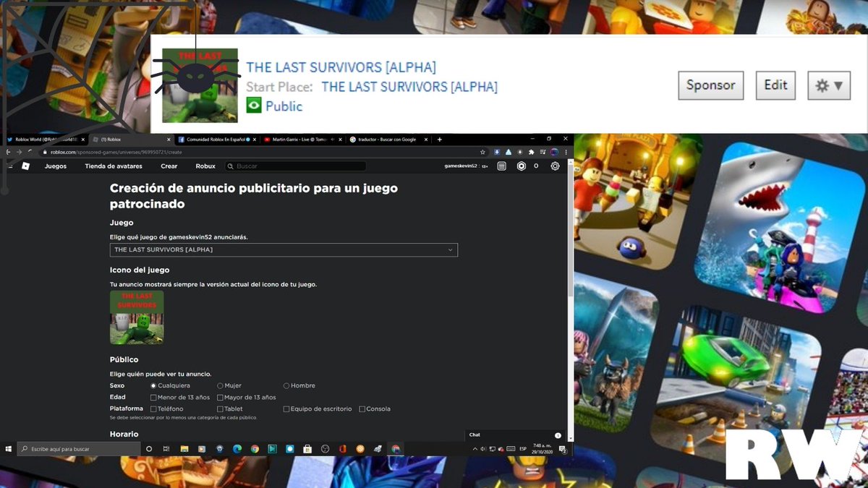Click the taskbar clock and date
The image size is (868, 488).
tap(542, 449)
